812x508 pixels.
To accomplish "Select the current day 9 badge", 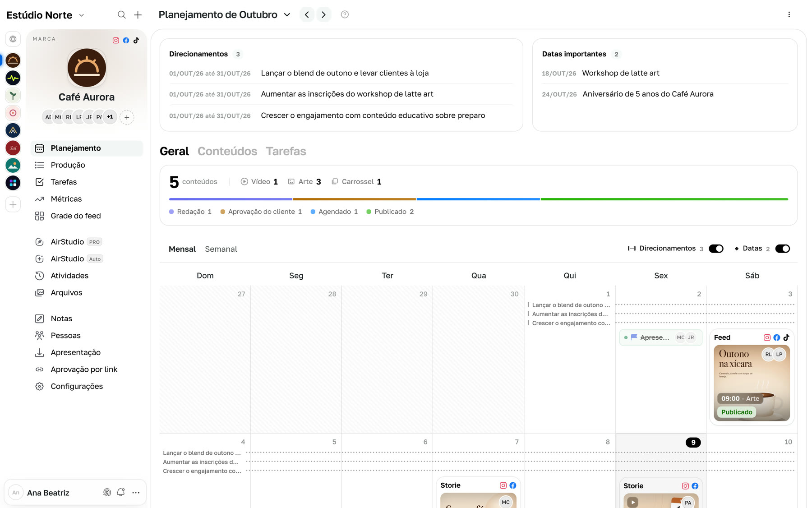I will [x=693, y=442].
